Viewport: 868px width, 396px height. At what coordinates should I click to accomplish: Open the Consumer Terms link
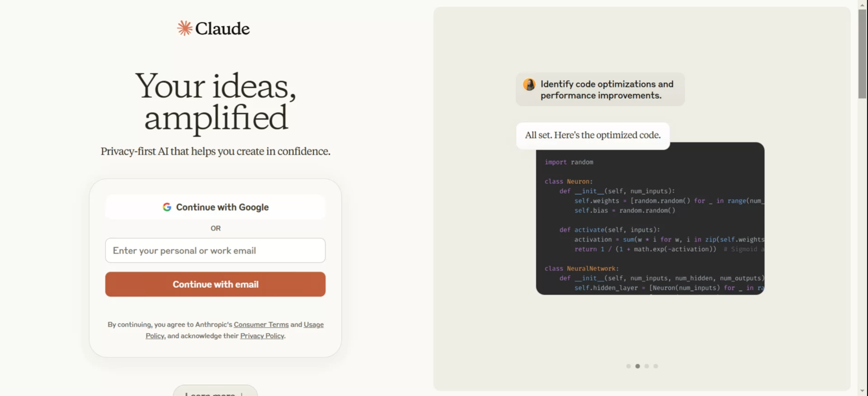tap(261, 325)
